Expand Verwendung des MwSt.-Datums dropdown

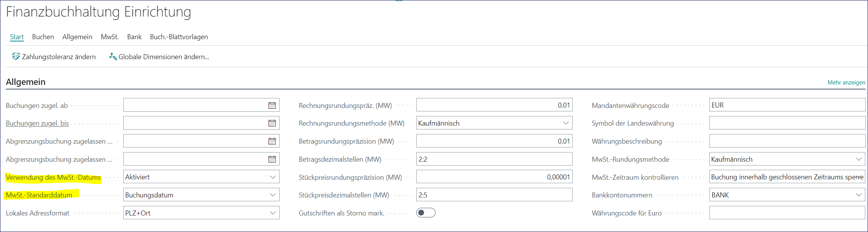(273, 177)
